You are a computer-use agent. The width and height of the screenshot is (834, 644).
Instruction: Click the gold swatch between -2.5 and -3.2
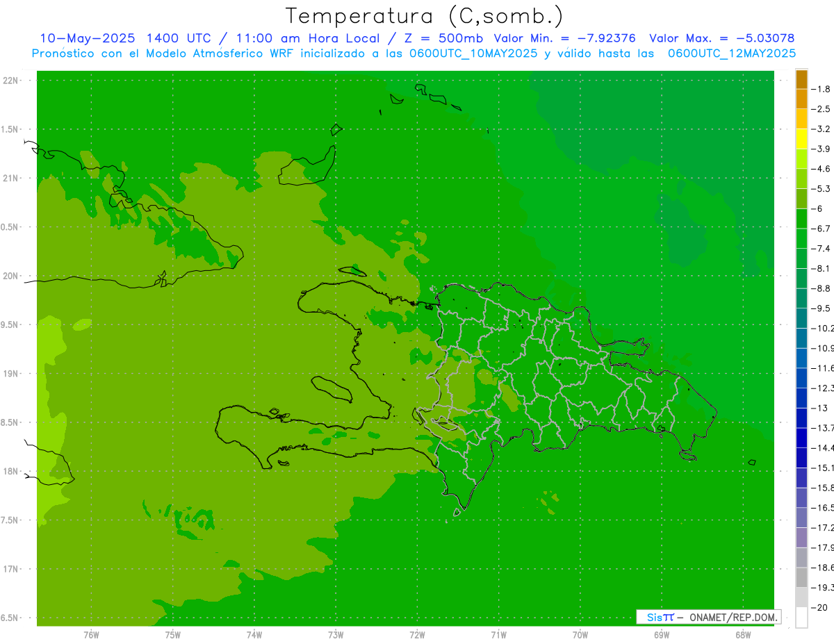coord(801,119)
